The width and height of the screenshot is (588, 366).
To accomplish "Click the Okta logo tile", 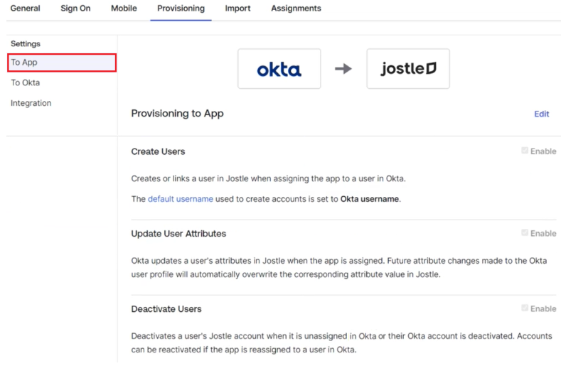I will [x=279, y=69].
